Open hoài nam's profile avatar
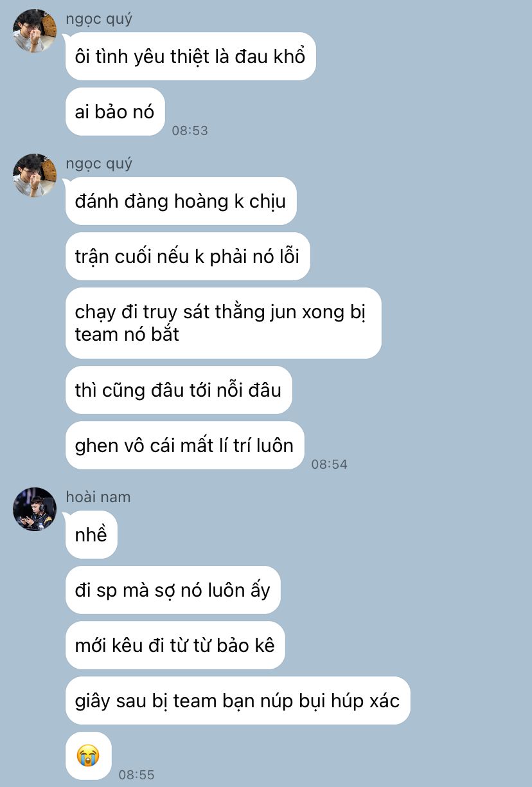Screen dimensions: 532x787 point(35,509)
